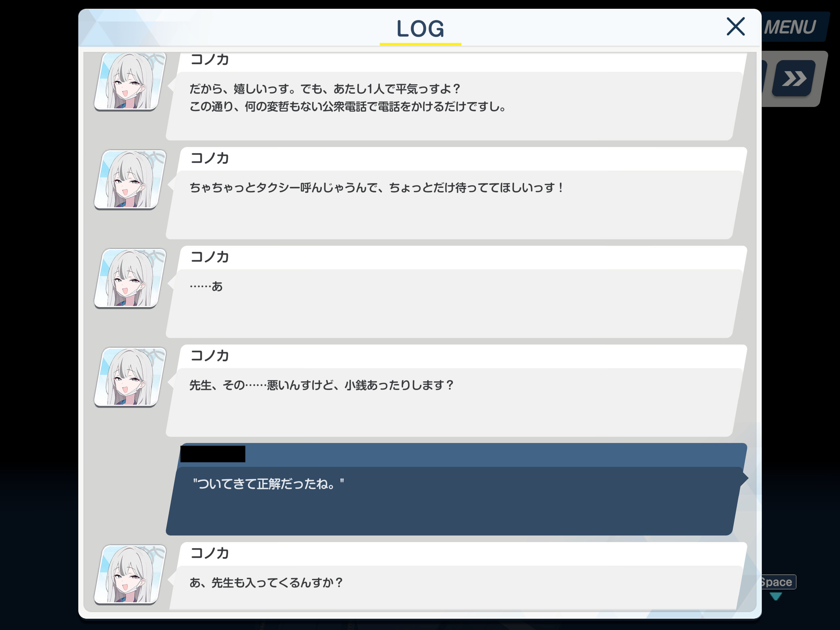
Task: Click Konoka's portrait beside the taxi message
Action: [x=130, y=180]
